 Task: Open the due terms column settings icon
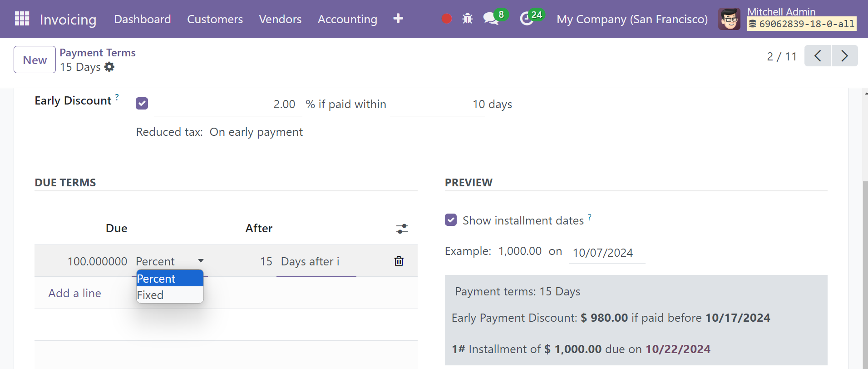(x=402, y=229)
